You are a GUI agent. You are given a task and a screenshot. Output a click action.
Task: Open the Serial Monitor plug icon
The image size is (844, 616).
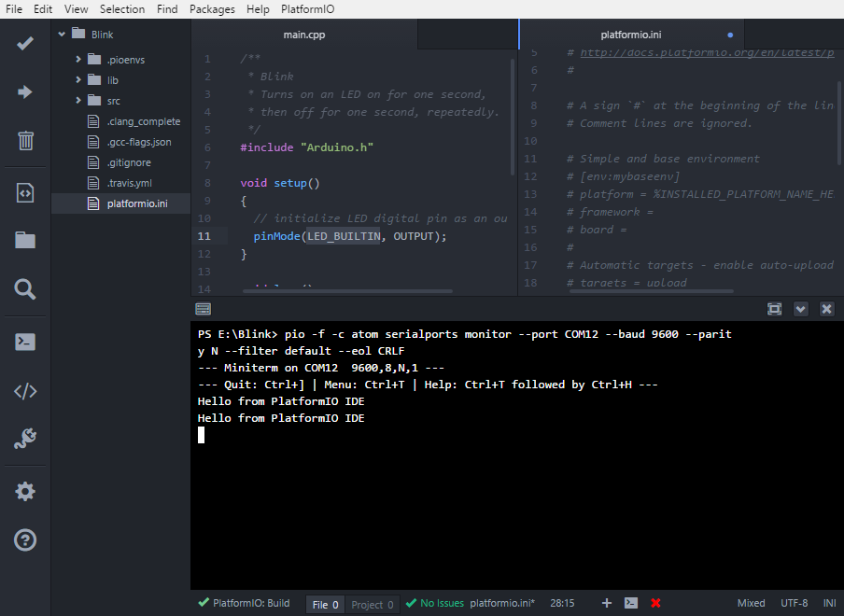tap(25, 439)
